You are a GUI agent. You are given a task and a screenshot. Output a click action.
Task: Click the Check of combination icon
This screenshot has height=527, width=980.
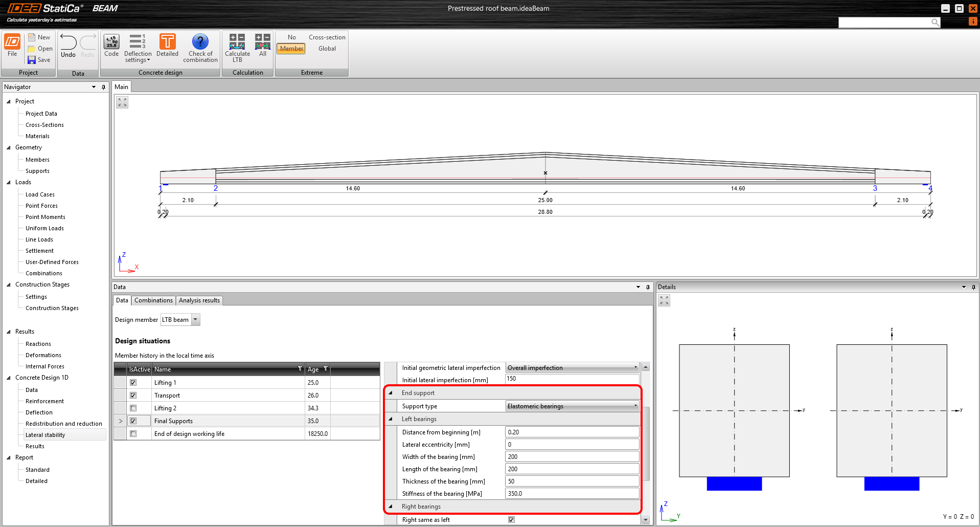pos(200,48)
